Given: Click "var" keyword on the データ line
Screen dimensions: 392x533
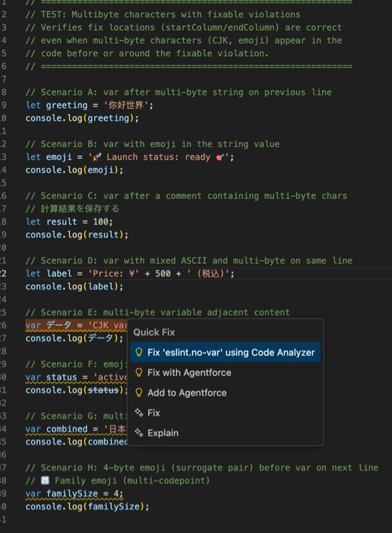Looking at the screenshot, I should click(x=33, y=325).
